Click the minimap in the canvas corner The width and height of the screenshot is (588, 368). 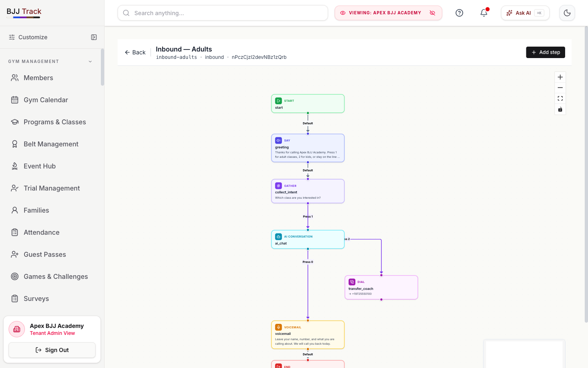click(x=524, y=354)
